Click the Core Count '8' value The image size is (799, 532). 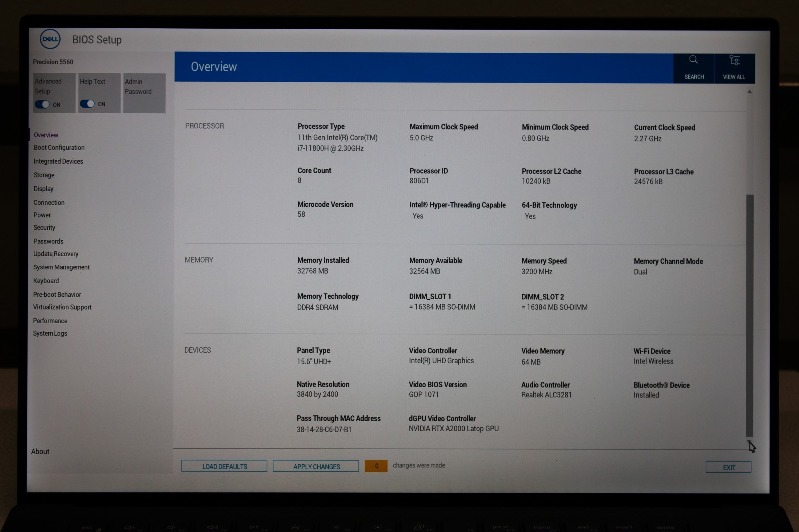pyautogui.click(x=300, y=181)
